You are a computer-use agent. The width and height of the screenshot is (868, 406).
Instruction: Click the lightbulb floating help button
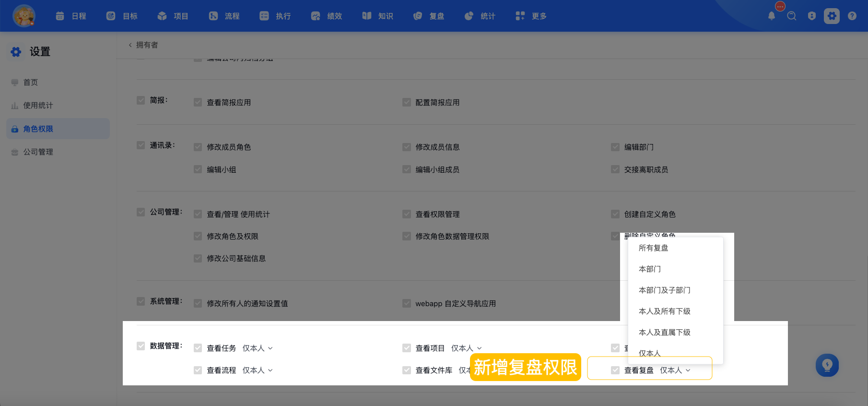pos(827,365)
